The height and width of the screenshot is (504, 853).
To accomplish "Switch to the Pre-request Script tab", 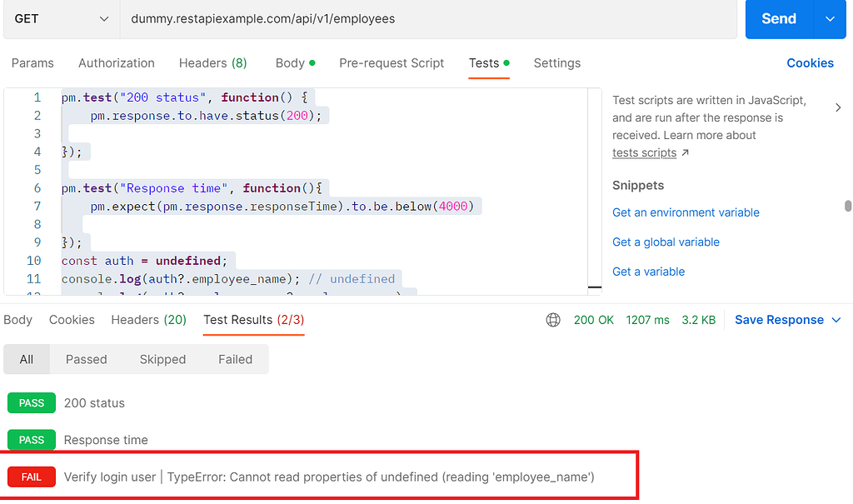I will (x=392, y=63).
